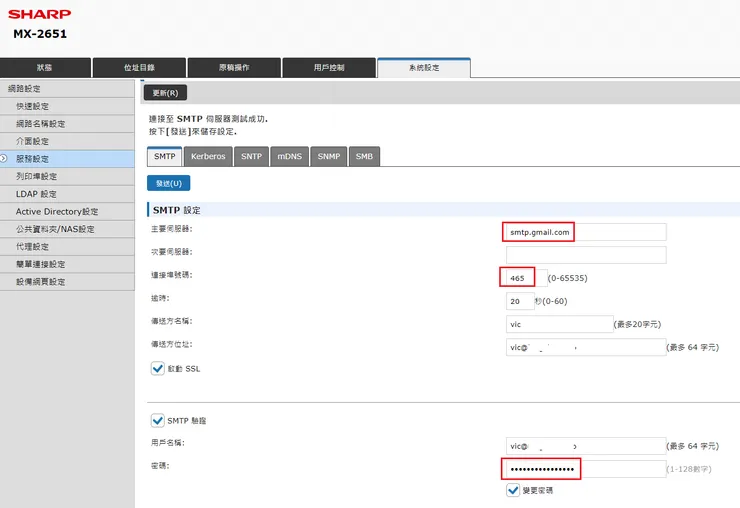Select the SMTP service tab
The image size is (740, 508).
tap(165, 156)
